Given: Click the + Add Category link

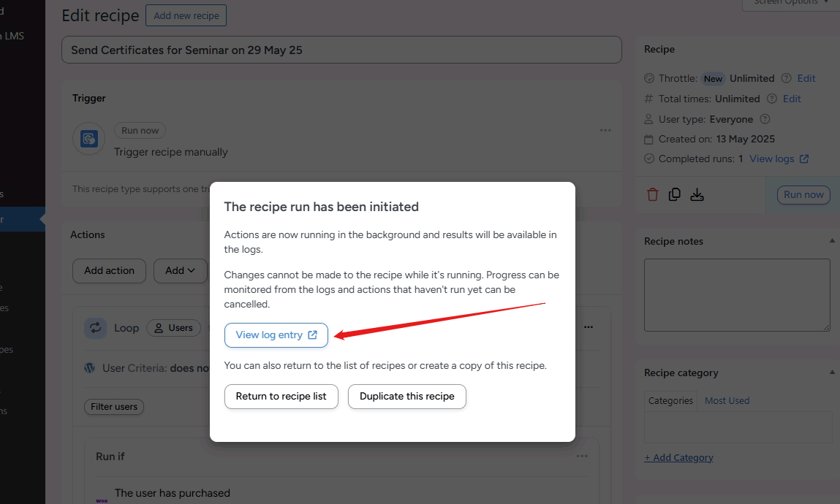Looking at the screenshot, I should tap(678, 457).
